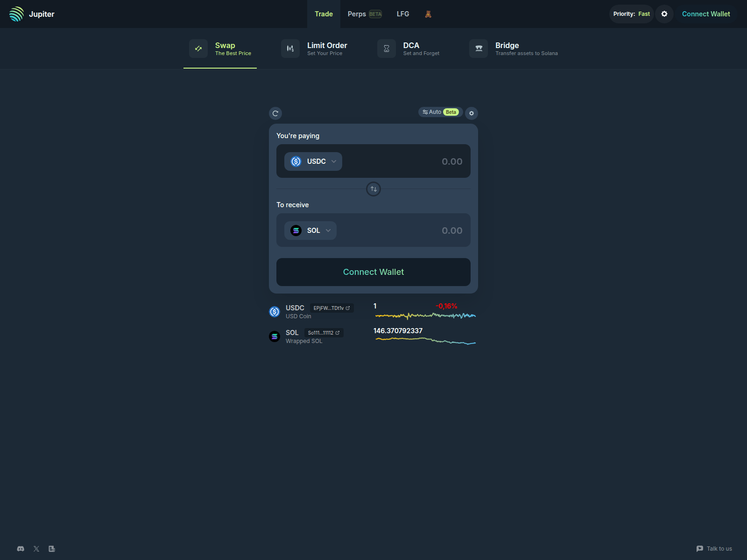This screenshot has height=560, width=747.
Task: Select Swap The Best Price tab
Action: (x=220, y=49)
